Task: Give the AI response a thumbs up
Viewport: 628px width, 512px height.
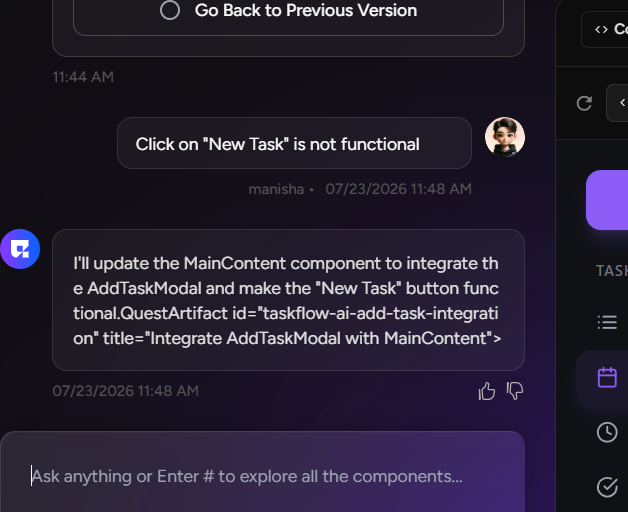Action: 487,391
